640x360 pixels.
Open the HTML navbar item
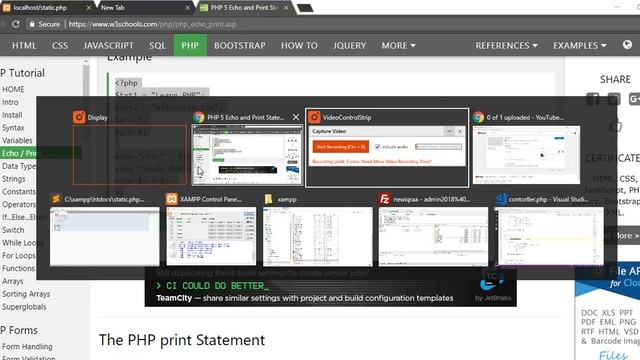coord(24,45)
